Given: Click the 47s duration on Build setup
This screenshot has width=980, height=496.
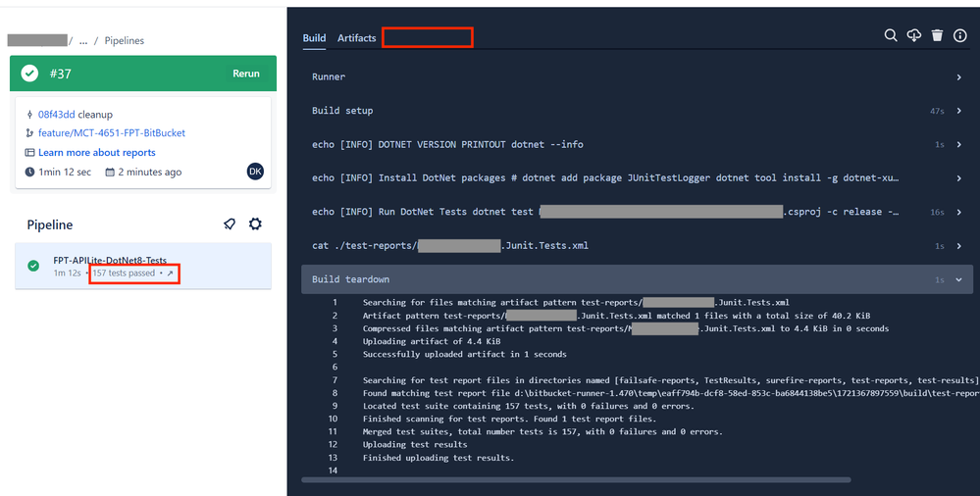Looking at the screenshot, I should pos(937,111).
